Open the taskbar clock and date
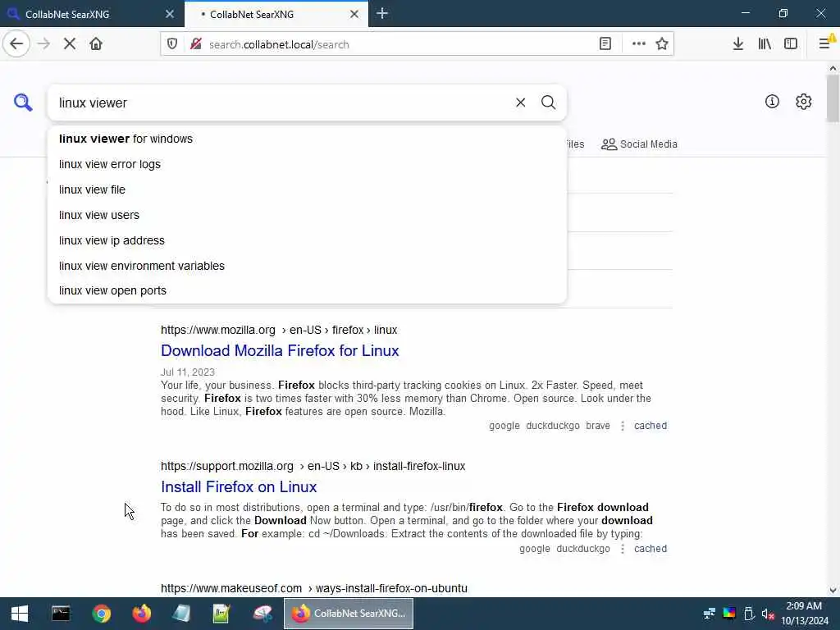The image size is (840, 630). 805,614
